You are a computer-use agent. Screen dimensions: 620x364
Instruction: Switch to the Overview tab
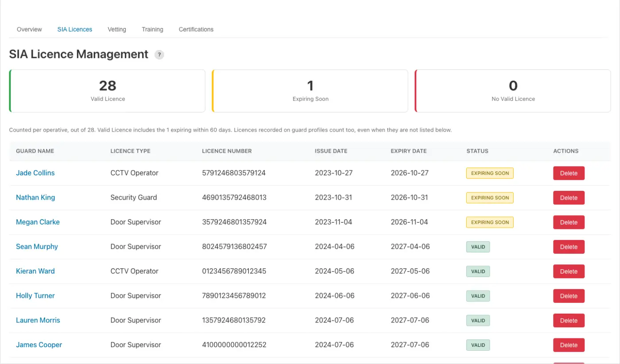pos(29,29)
